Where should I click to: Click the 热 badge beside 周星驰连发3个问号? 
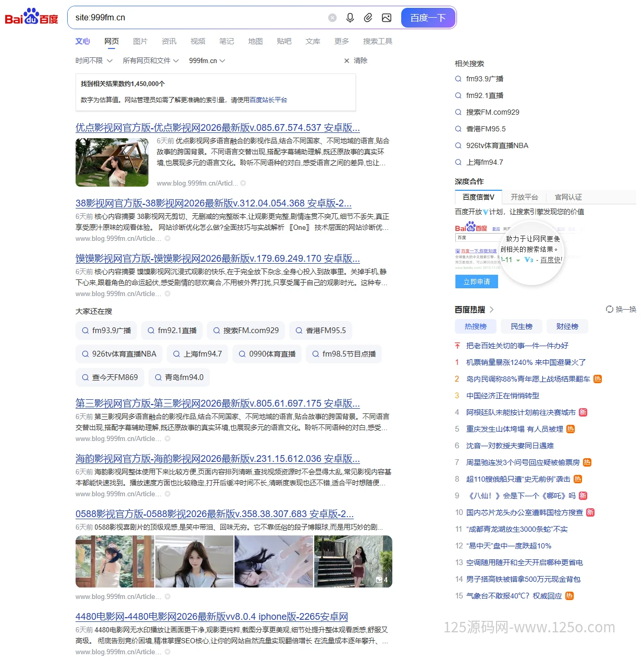(587, 462)
